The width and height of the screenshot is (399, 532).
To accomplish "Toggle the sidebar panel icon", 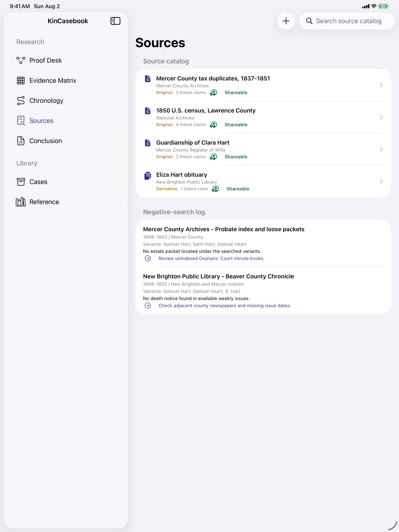I will click(115, 21).
